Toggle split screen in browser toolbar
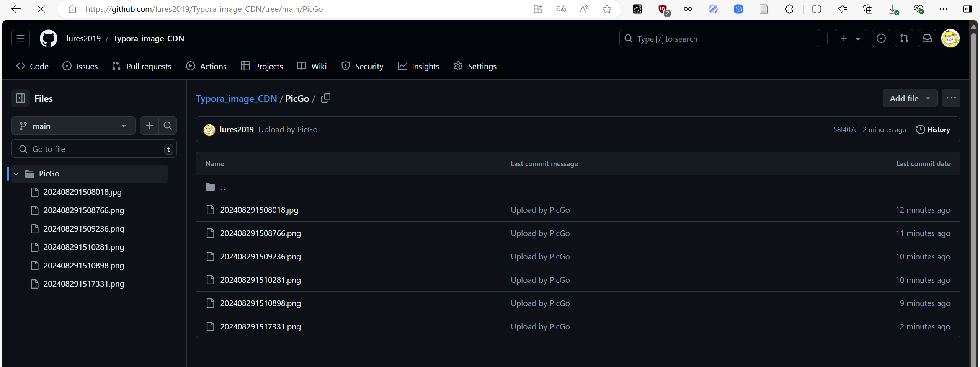This screenshot has width=980, height=367. coord(817,9)
